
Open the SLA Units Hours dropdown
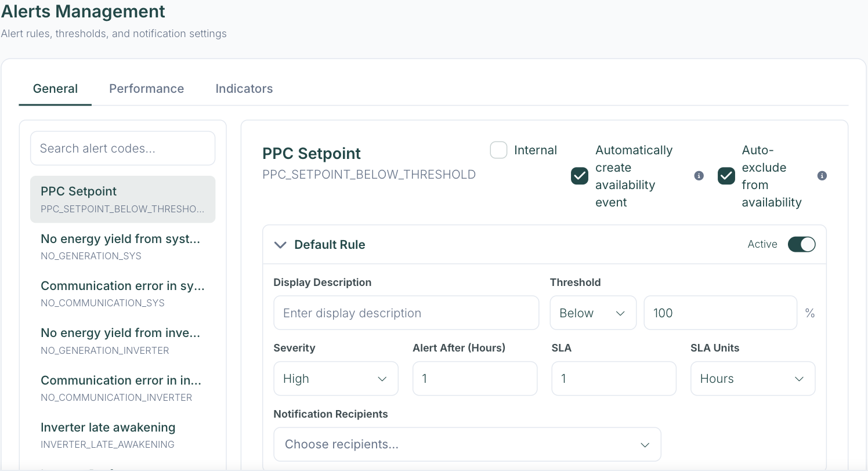753,379
